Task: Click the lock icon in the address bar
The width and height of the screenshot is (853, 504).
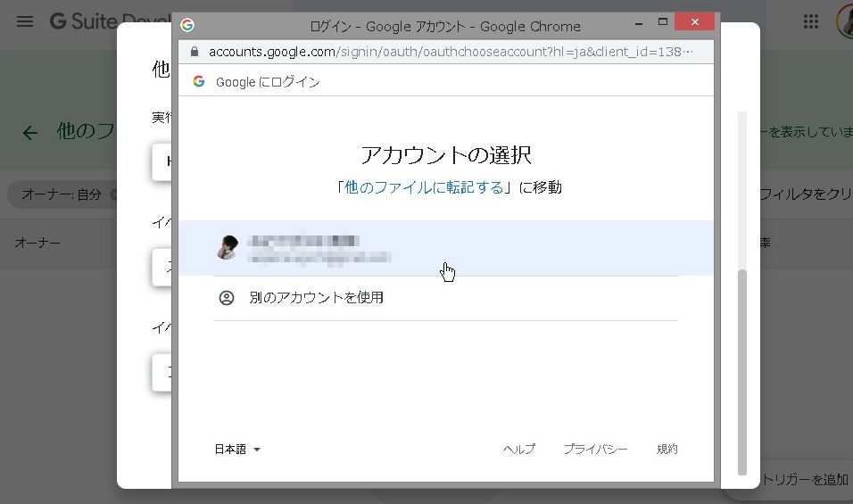Action: tap(195, 52)
